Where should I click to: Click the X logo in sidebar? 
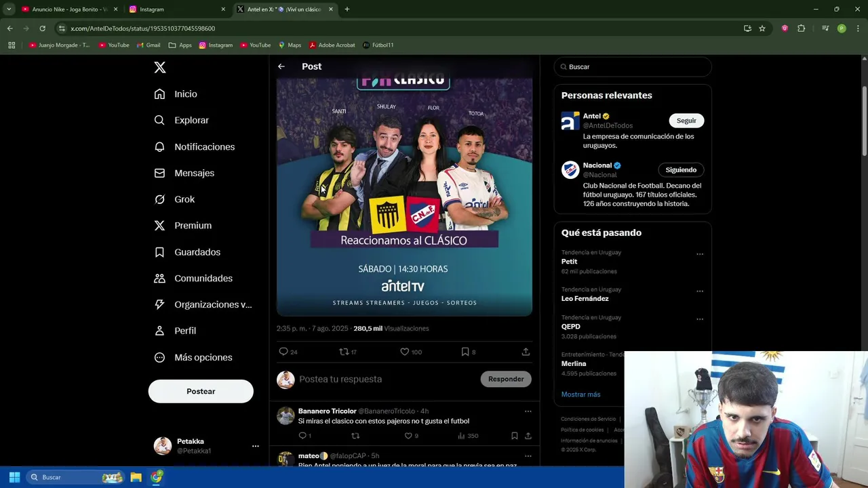click(160, 67)
